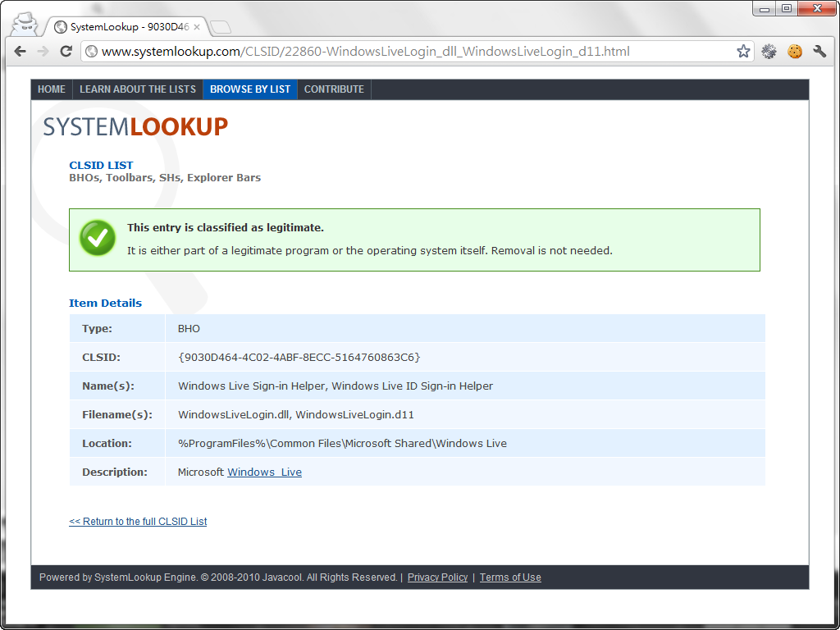Follow the Windows_Live description link
Screen dimensions: 840x630
265,472
